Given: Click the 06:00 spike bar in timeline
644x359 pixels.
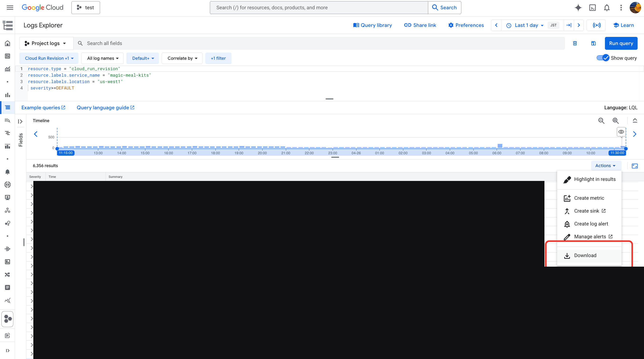Looking at the screenshot, I should tap(500, 146).
